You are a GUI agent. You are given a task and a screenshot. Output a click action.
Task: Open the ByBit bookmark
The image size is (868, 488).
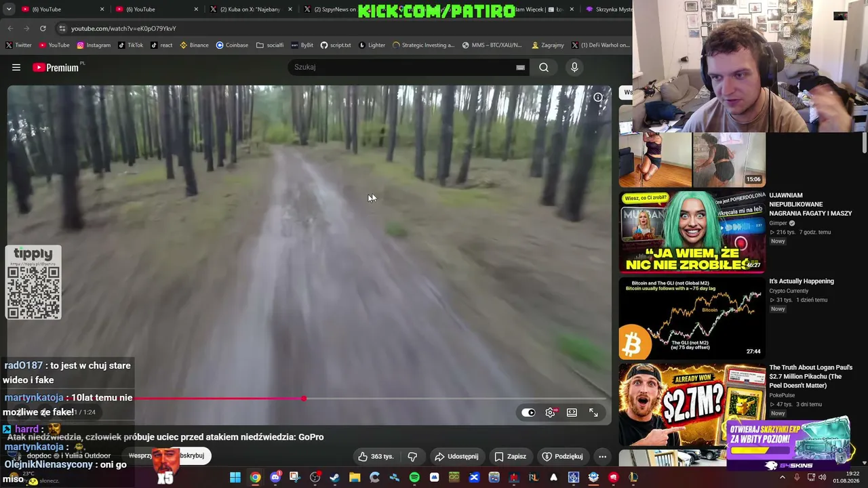(x=302, y=45)
